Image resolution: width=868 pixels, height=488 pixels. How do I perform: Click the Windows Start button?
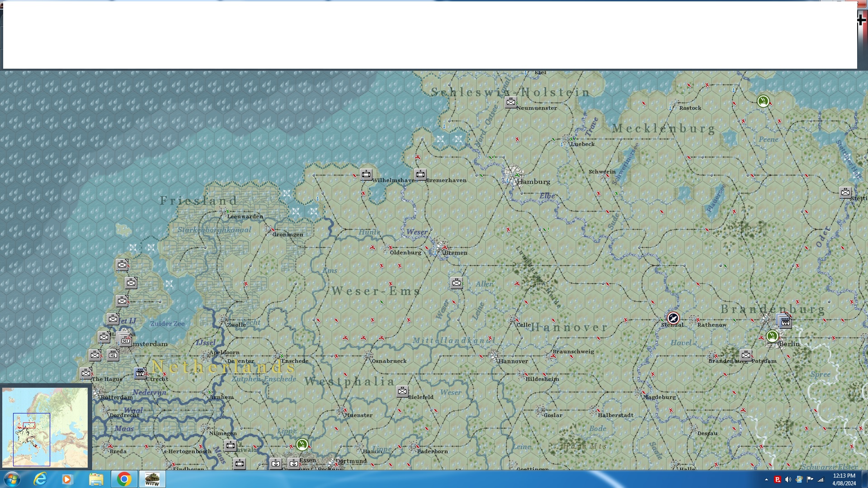(x=12, y=479)
